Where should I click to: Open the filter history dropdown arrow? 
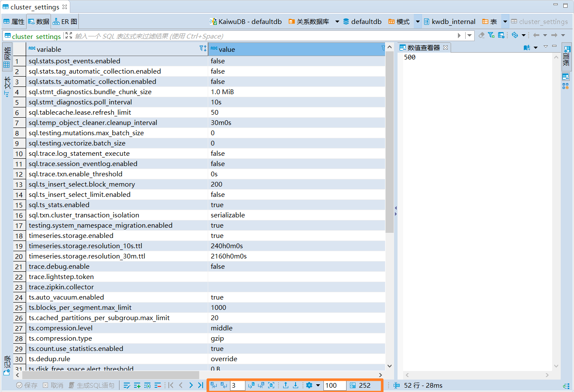coord(470,35)
